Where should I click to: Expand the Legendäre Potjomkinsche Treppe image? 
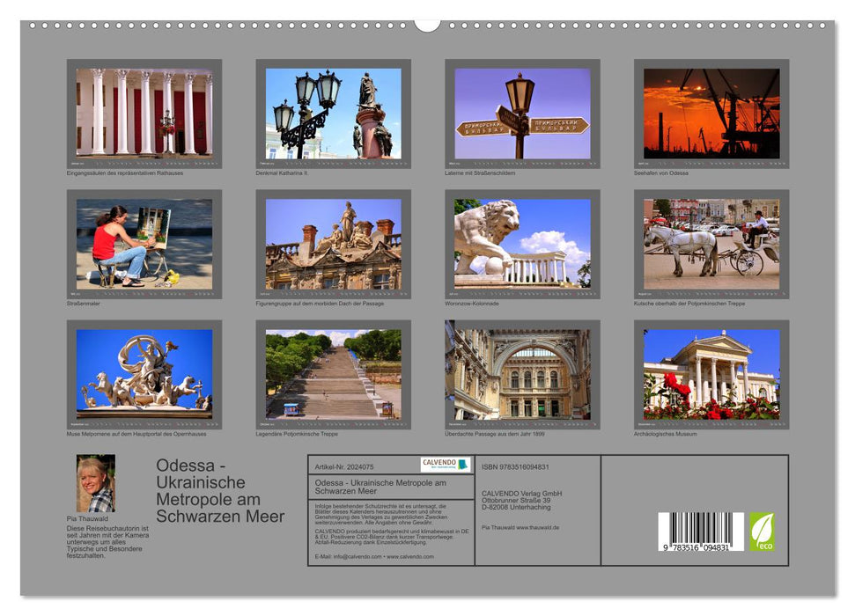[x=329, y=374]
